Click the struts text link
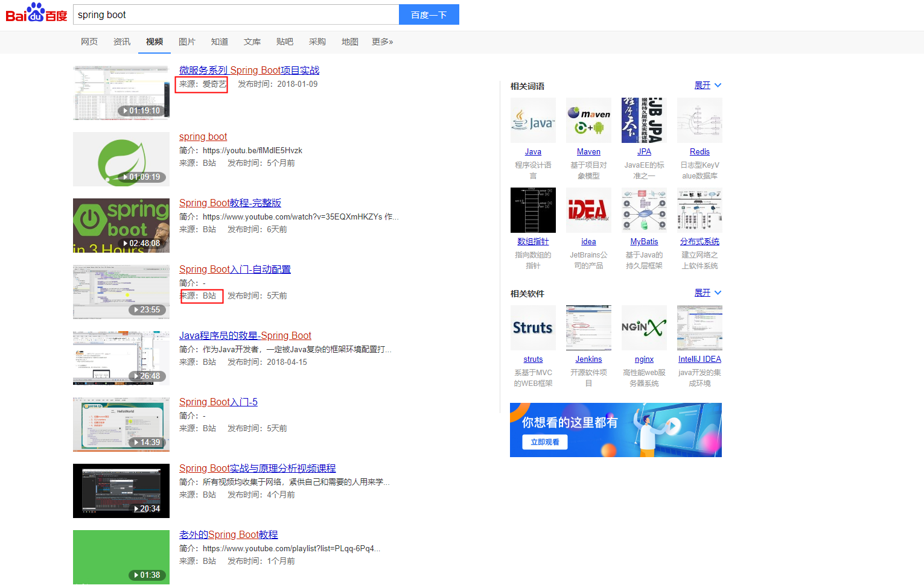The width and height of the screenshot is (924, 588). [533, 359]
